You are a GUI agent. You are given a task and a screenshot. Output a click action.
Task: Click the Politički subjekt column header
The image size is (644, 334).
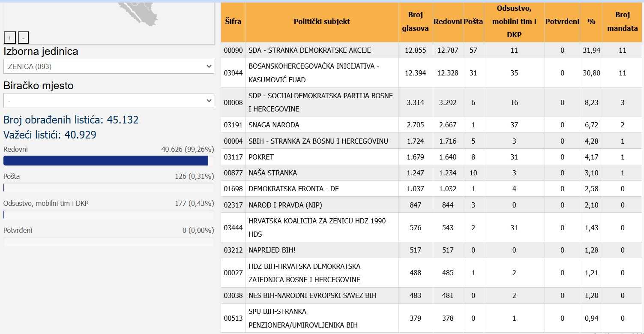pyautogui.click(x=321, y=21)
